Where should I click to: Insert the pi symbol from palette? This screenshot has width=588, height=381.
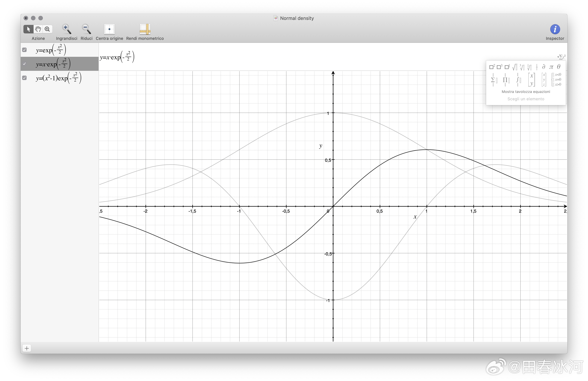coord(551,67)
